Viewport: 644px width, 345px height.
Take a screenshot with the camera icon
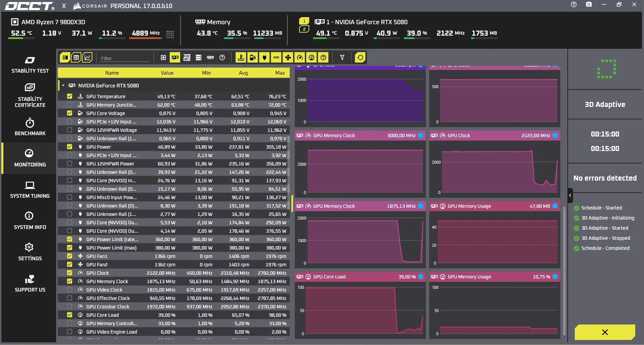589,5
